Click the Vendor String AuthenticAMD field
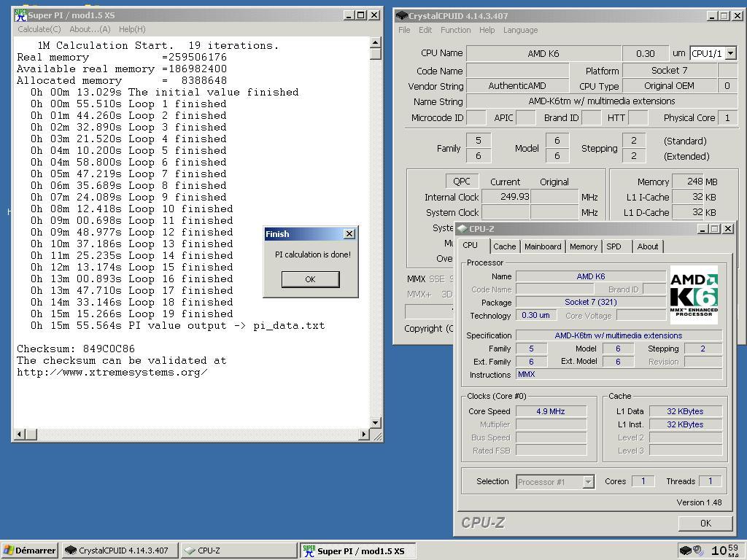This screenshot has width=747, height=560. (x=517, y=86)
